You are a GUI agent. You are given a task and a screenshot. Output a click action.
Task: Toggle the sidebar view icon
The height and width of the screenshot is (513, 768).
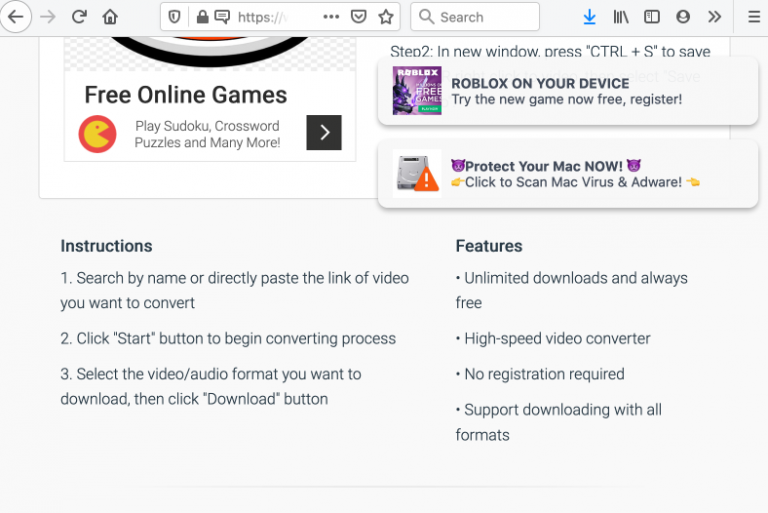pyautogui.click(x=652, y=17)
